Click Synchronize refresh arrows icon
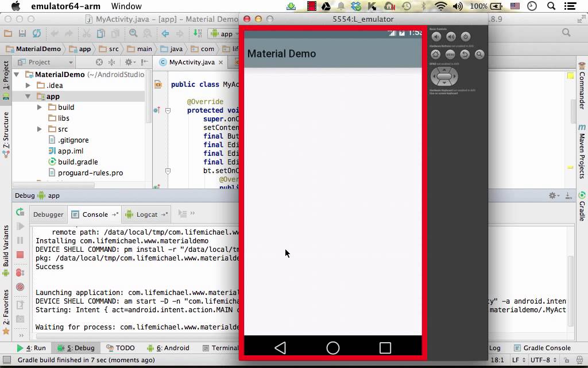The width and height of the screenshot is (588, 368). click(36, 33)
